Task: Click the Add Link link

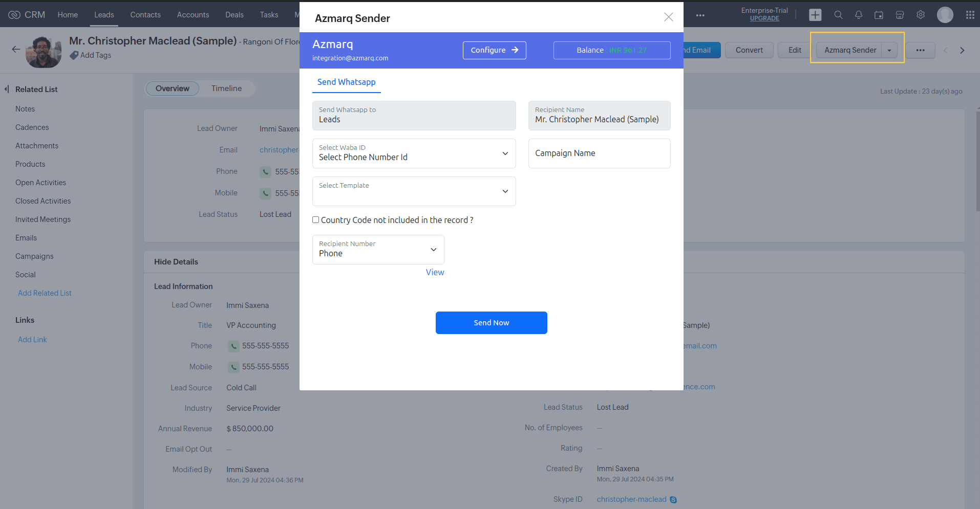Action: coord(32,340)
